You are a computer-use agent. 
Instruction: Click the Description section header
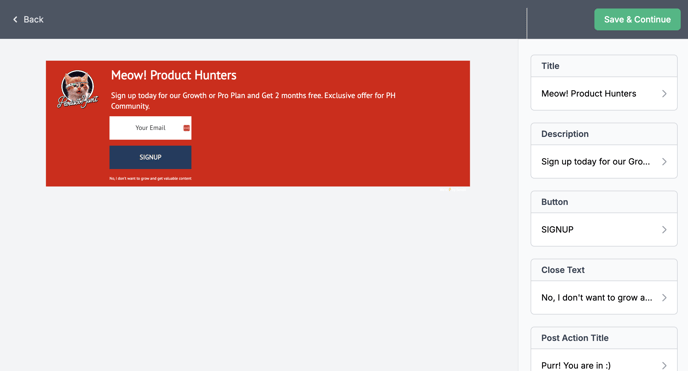(604, 134)
